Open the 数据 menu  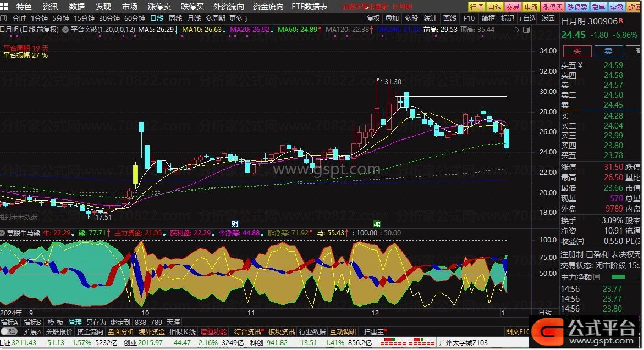[77, 7]
